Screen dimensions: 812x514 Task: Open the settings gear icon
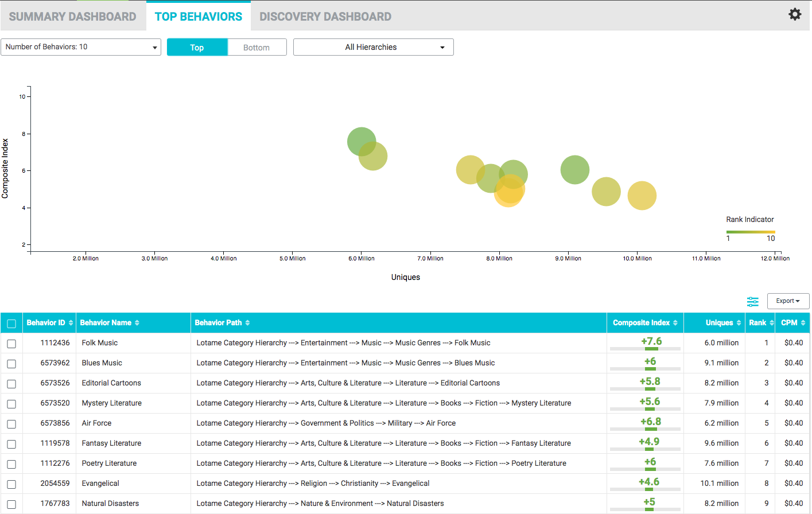794,14
